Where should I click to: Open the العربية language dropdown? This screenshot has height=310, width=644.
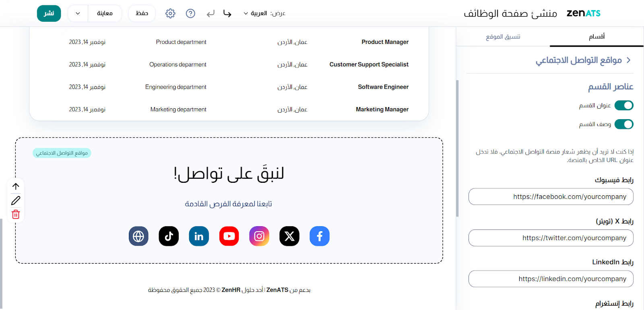click(255, 13)
